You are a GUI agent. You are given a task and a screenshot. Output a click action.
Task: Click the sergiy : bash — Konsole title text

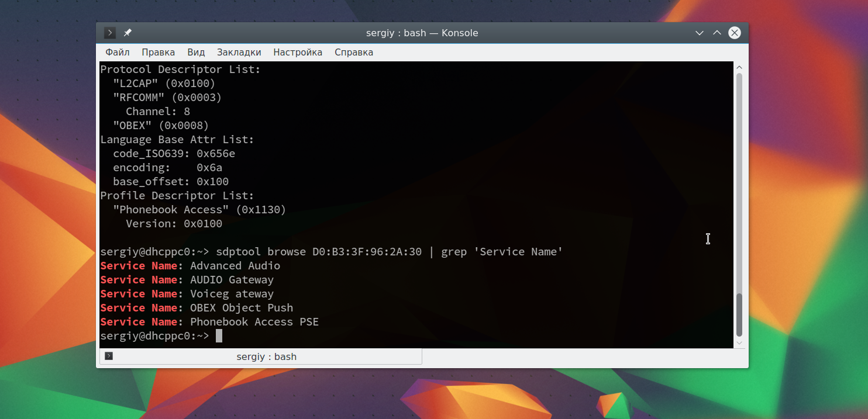tap(422, 33)
